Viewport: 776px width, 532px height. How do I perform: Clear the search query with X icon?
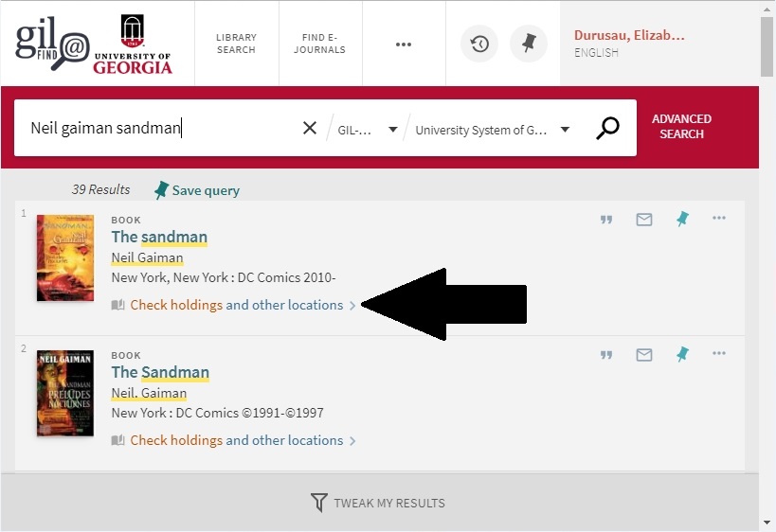coord(310,129)
